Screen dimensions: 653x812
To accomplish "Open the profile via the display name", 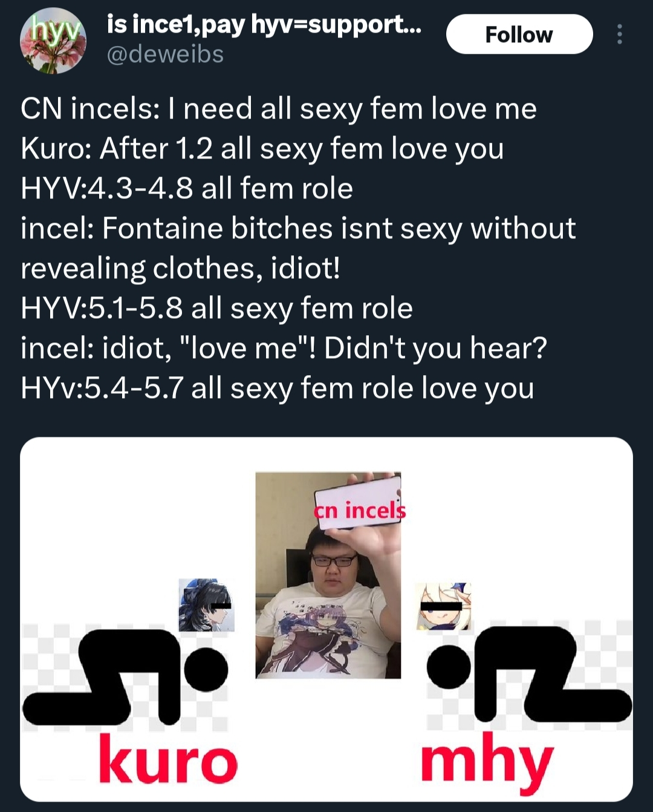I will pos(264,24).
